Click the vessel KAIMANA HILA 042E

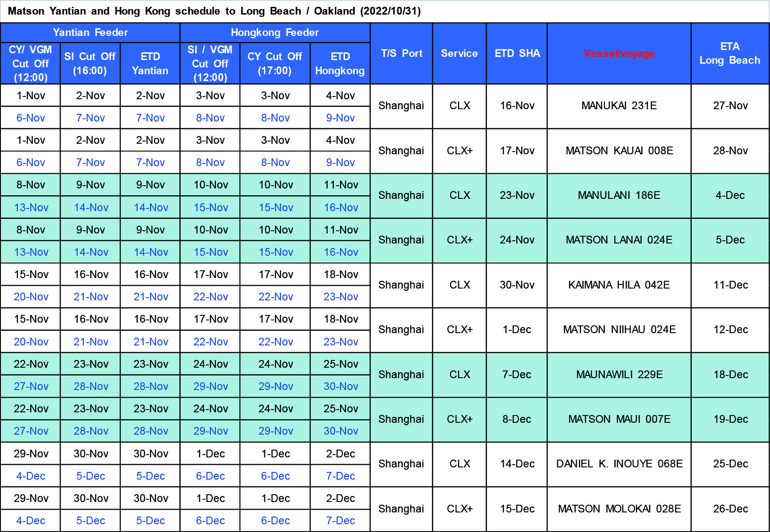pyautogui.click(x=619, y=285)
